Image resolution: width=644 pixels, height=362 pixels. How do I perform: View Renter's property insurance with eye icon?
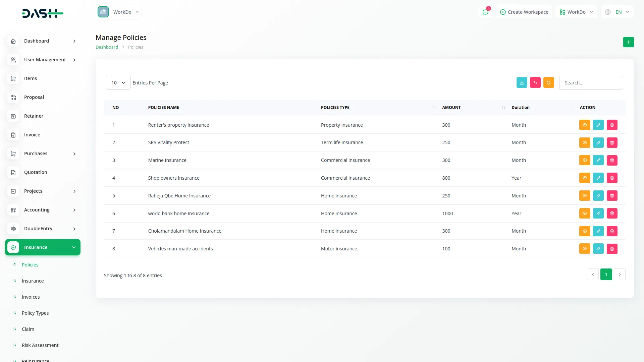[x=585, y=125]
